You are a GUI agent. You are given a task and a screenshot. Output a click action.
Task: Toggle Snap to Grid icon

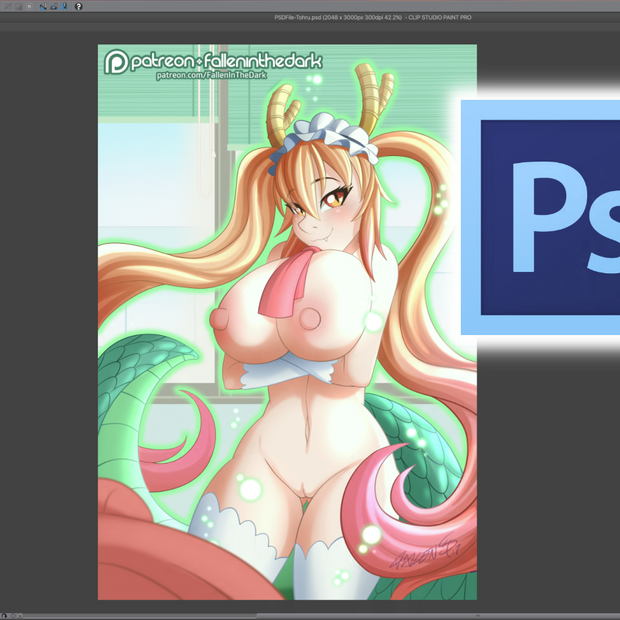point(65,6)
